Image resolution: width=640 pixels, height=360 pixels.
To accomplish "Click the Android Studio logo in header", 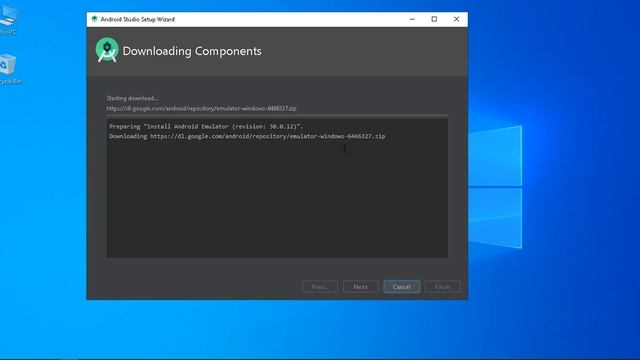I will (107, 50).
